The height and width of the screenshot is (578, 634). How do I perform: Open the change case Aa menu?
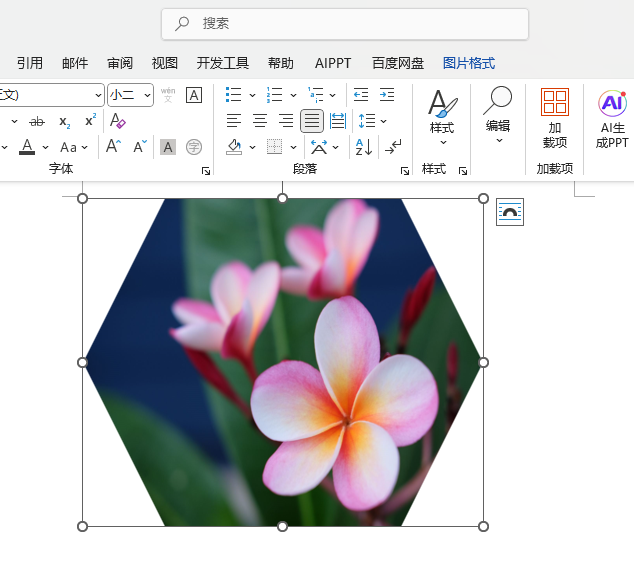[74, 147]
